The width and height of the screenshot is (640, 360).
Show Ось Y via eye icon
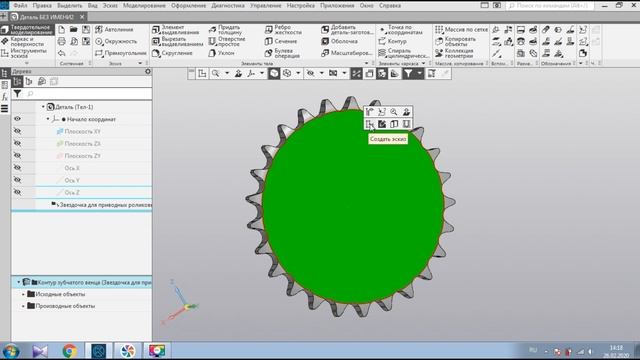coord(17,180)
